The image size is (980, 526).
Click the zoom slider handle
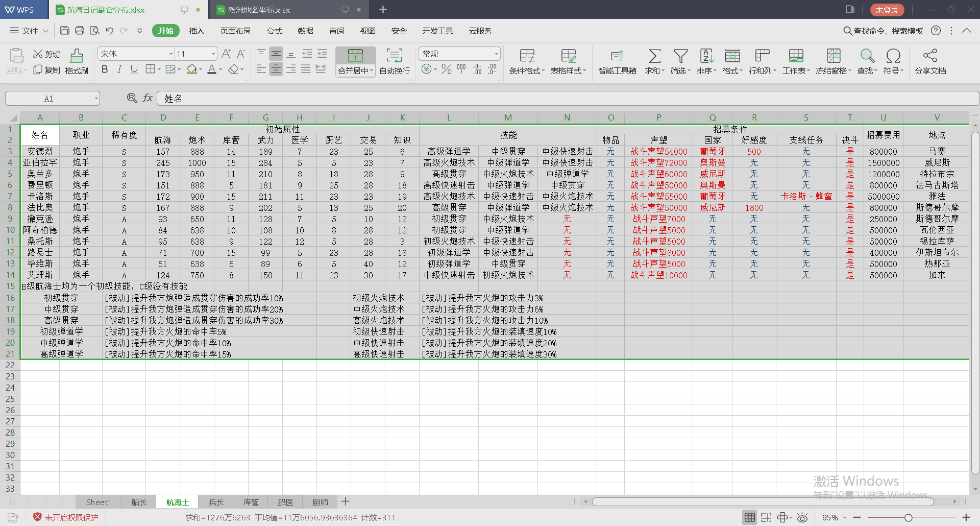coord(908,517)
